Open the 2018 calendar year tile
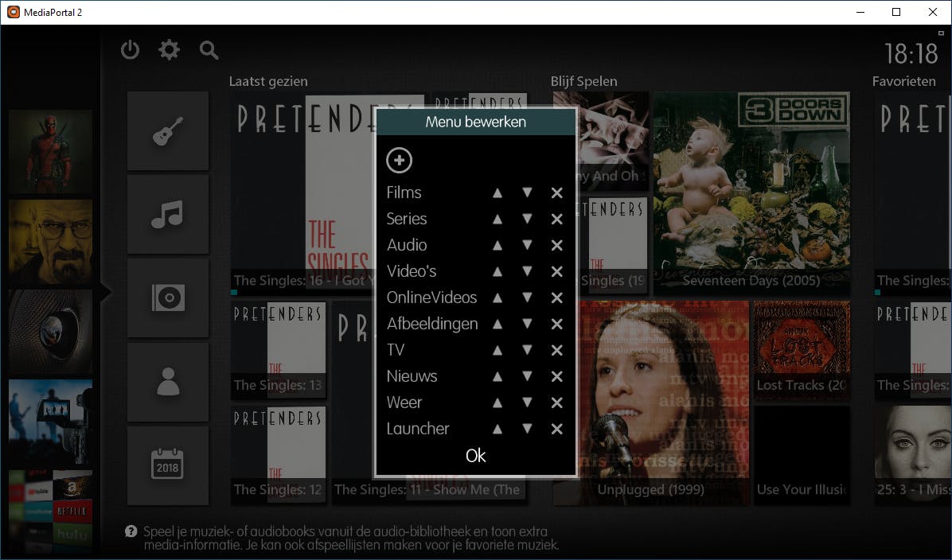Image resolution: width=952 pixels, height=560 pixels. click(x=168, y=465)
